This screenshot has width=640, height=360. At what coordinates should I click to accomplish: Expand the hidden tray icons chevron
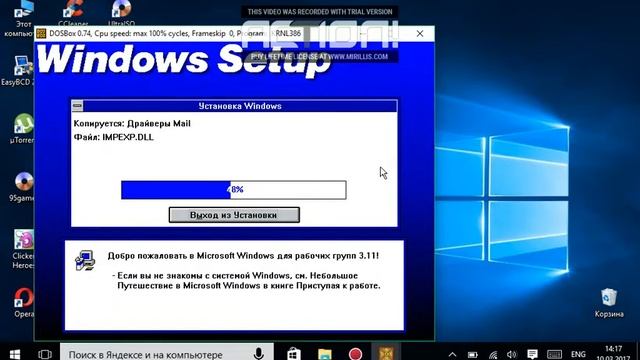coord(452,354)
